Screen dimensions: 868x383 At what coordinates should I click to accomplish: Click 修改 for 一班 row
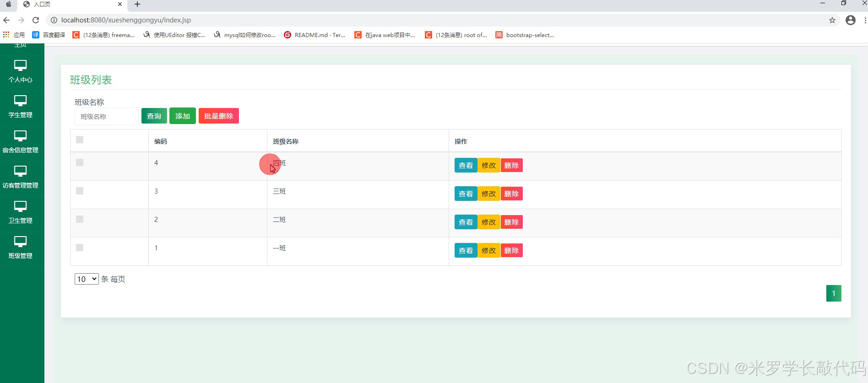pyautogui.click(x=489, y=250)
